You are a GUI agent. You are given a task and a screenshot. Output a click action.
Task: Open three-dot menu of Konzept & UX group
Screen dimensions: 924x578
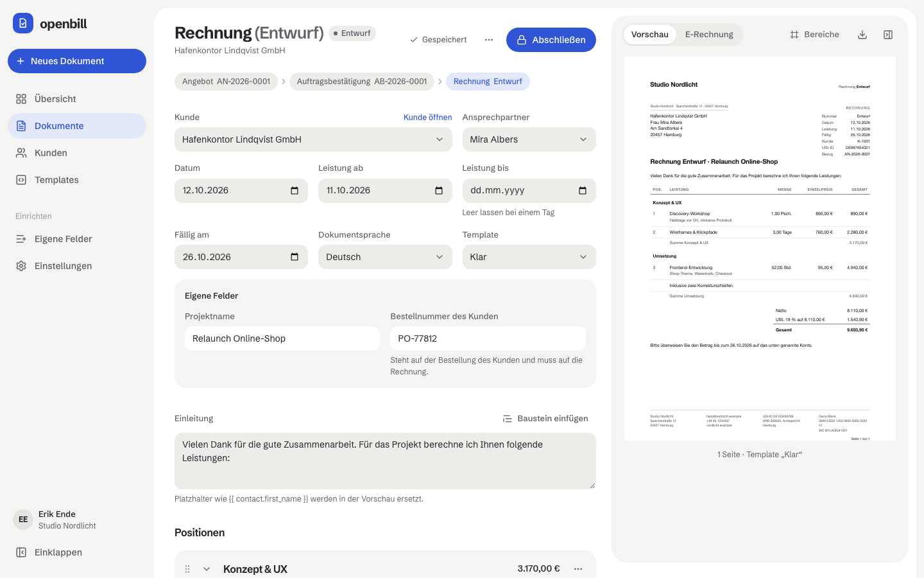[578, 569]
